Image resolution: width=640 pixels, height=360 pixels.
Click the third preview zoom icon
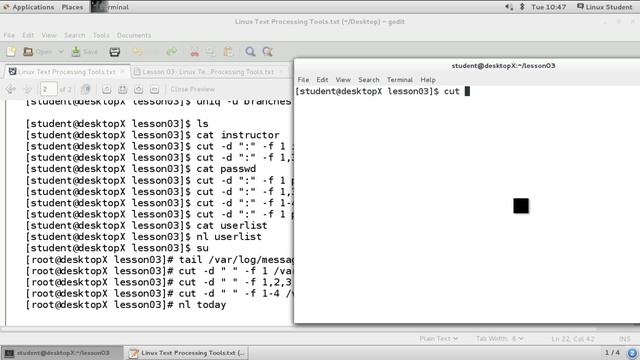[138, 89]
